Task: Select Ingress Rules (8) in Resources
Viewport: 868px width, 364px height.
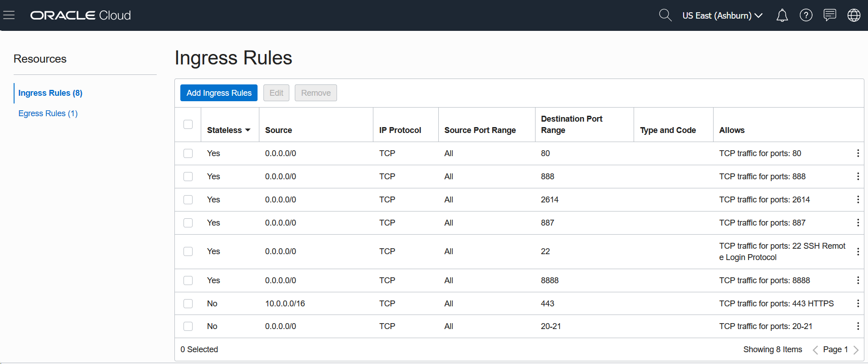Action: pos(50,93)
